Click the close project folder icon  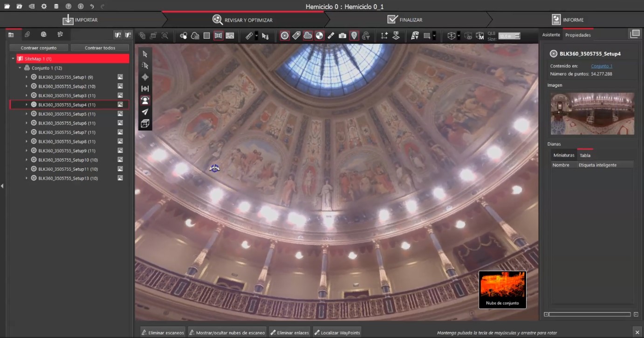tap(19, 6)
